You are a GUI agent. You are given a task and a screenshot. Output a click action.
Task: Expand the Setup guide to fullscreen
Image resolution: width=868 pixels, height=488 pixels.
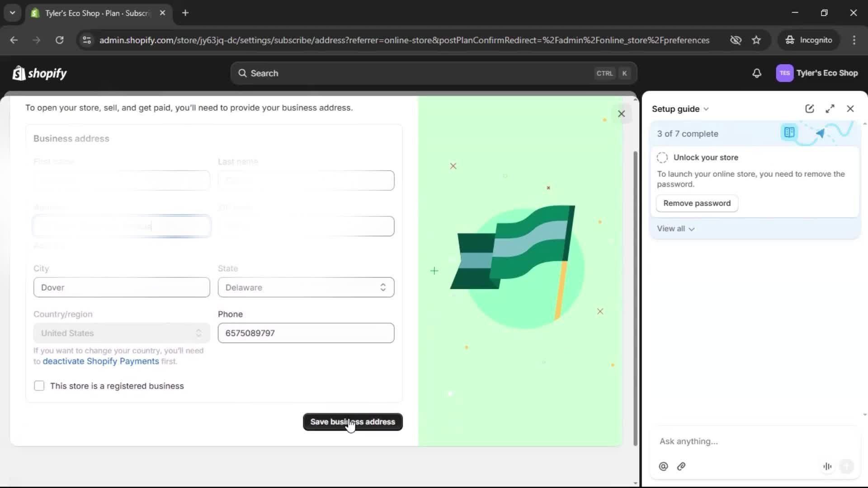(x=830, y=108)
